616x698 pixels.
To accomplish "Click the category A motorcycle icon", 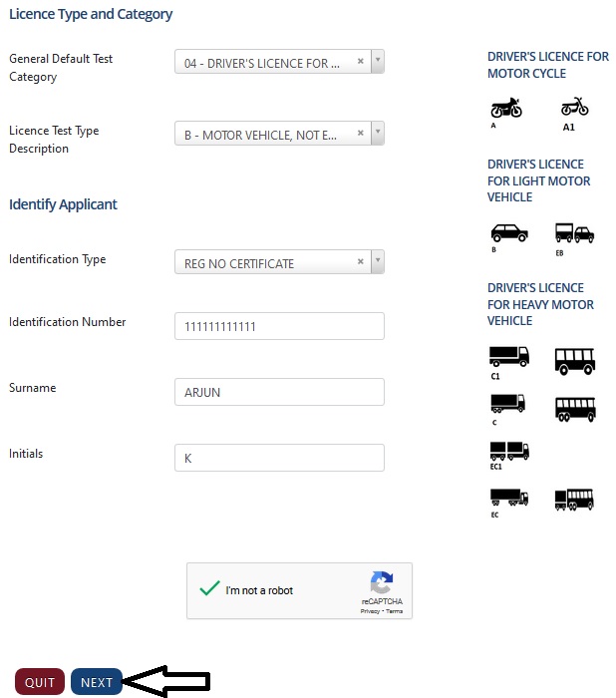I will point(505,108).
